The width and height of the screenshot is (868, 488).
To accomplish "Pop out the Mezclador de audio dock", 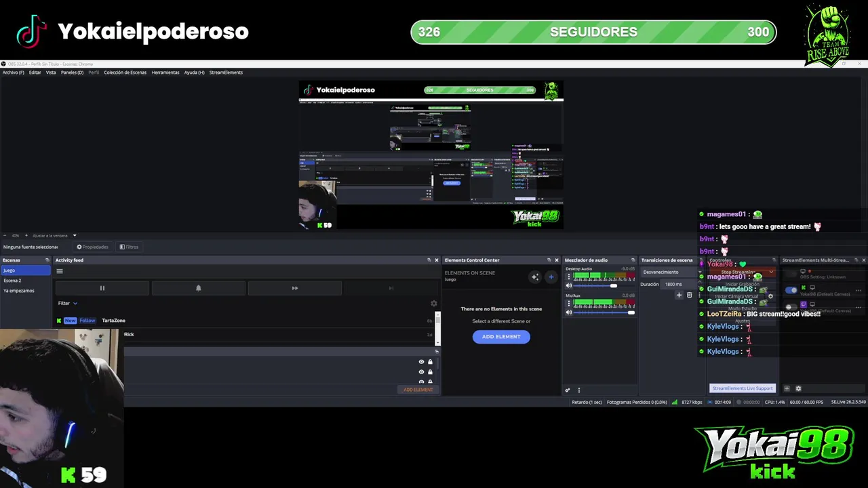I will click(x=633, y=260).
